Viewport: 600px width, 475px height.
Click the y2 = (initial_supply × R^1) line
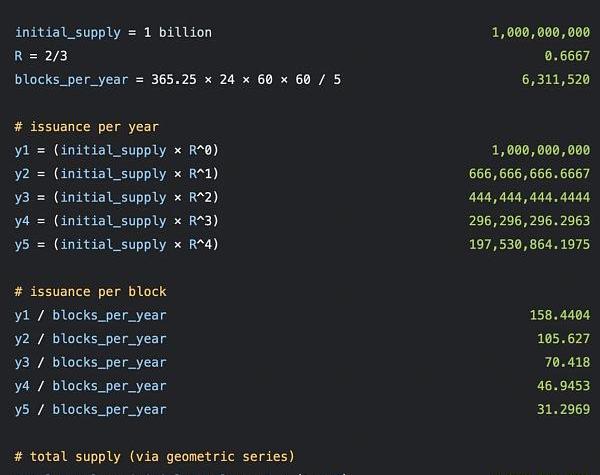pyautogui.click(x=116, y=174)
